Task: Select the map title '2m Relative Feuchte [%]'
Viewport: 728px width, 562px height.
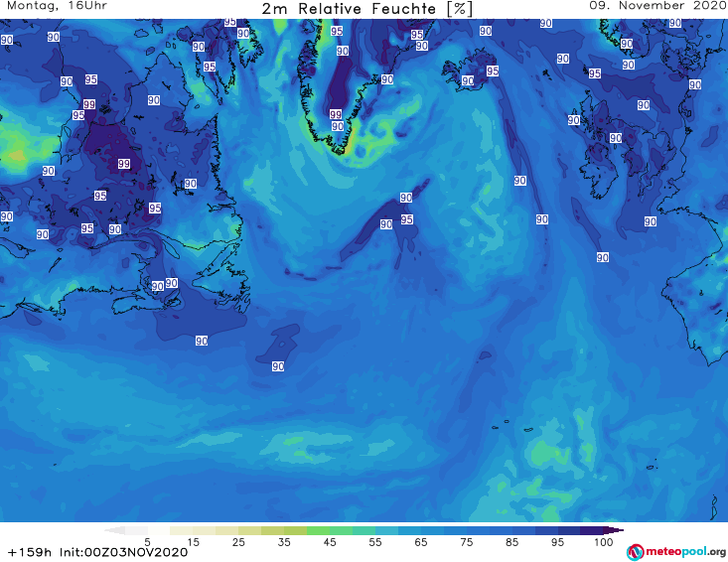Action: click(366, 9)
